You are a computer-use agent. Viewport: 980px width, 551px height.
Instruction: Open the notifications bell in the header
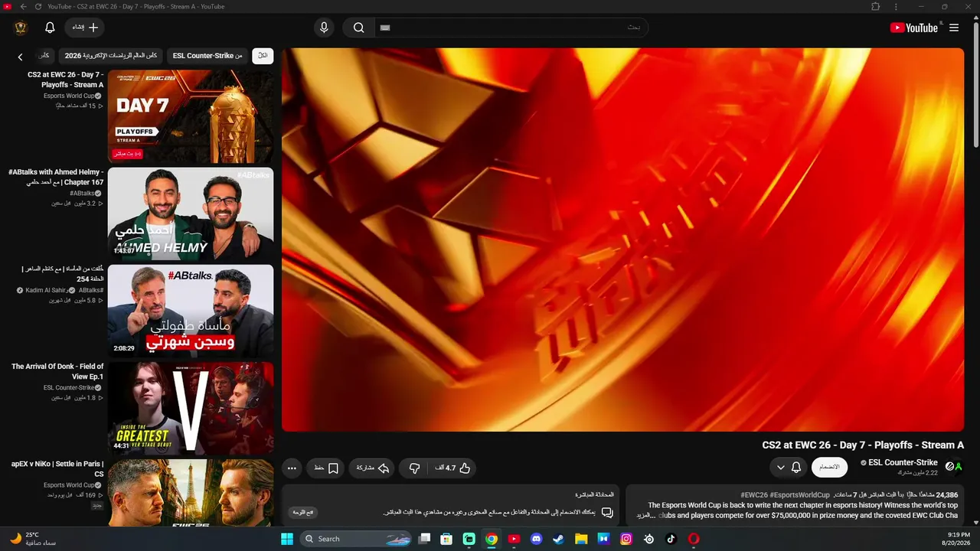pos(50,28)
